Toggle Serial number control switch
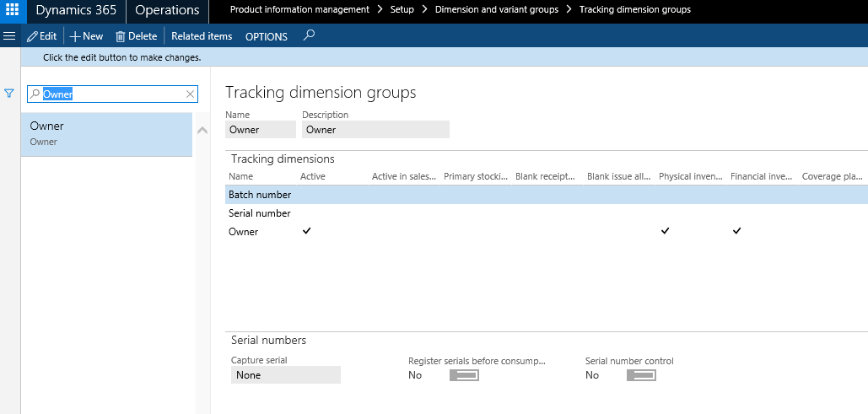This screenshot has width=868, height=414. click(641, 375)
